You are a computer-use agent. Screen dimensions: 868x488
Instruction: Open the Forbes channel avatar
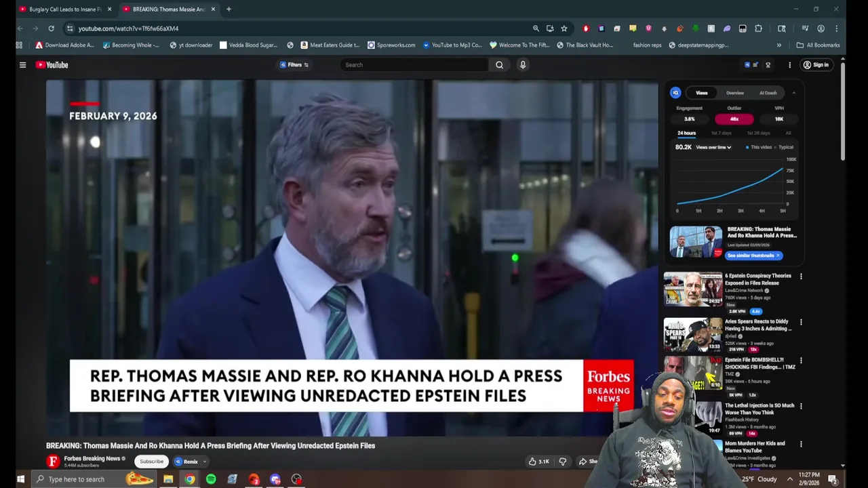[53, 462]
